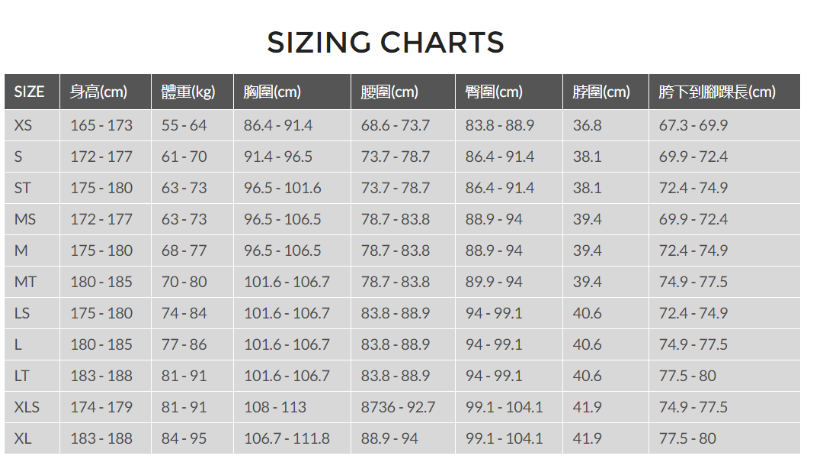Click the SIZING CHARTS heading
The width and height of the screenshot is (820, 470).
click(385, 42)
